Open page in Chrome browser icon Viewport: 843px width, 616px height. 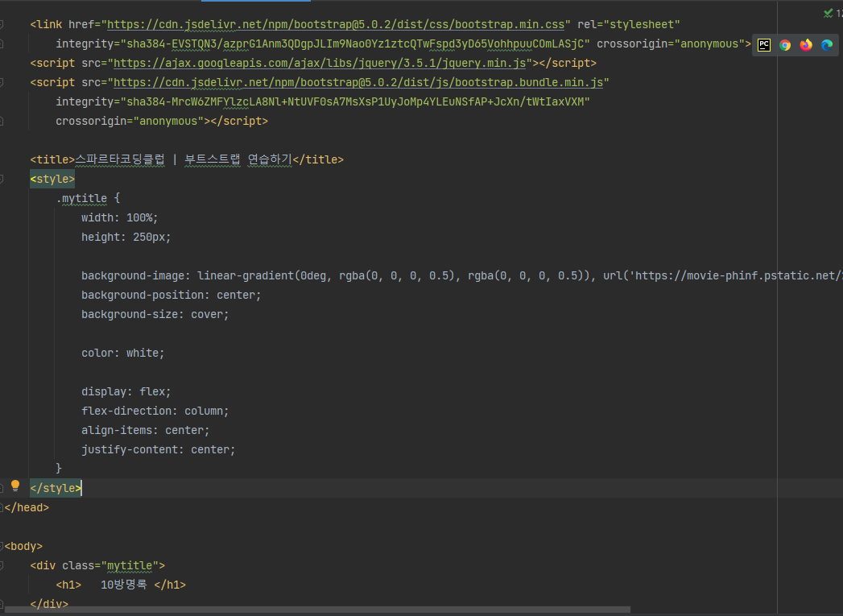785,45
